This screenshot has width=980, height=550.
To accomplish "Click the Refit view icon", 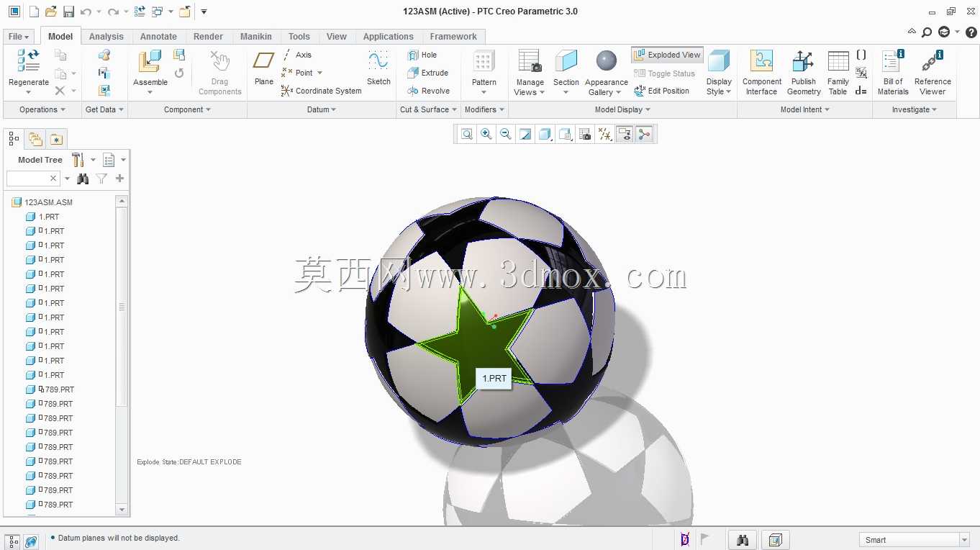I will pyautogui.click(x=467, y=134).
